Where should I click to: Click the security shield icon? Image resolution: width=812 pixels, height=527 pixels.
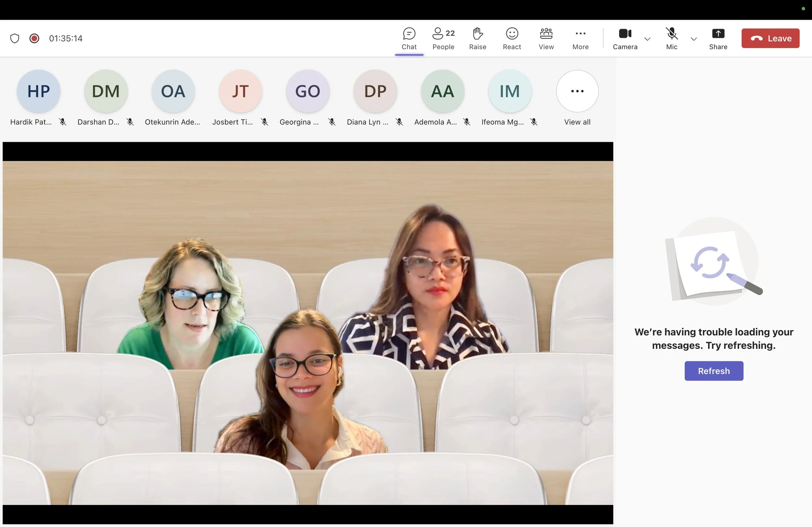(x=15, y=38)
